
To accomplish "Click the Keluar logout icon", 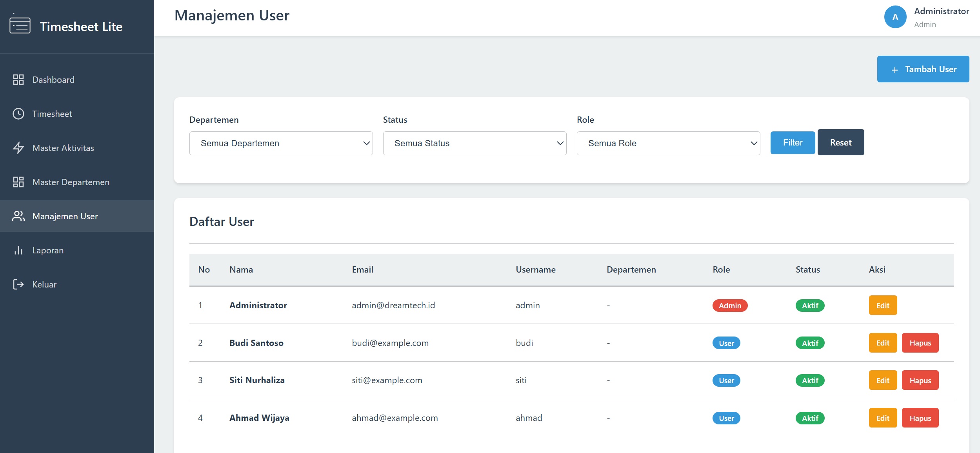I will [18, 284].
